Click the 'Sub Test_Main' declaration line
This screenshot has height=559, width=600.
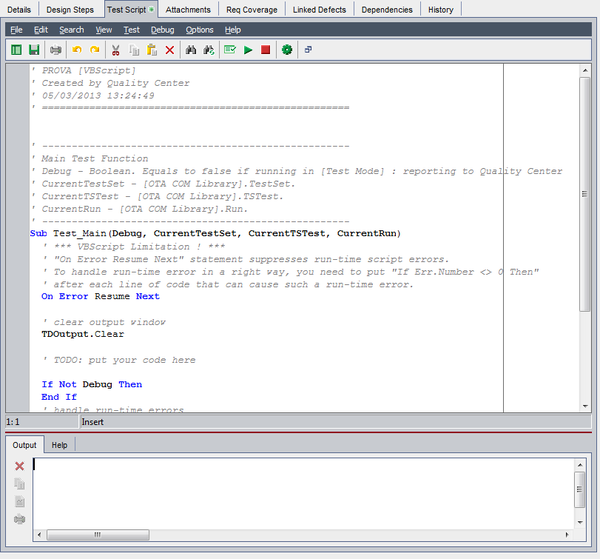(215, 233)
